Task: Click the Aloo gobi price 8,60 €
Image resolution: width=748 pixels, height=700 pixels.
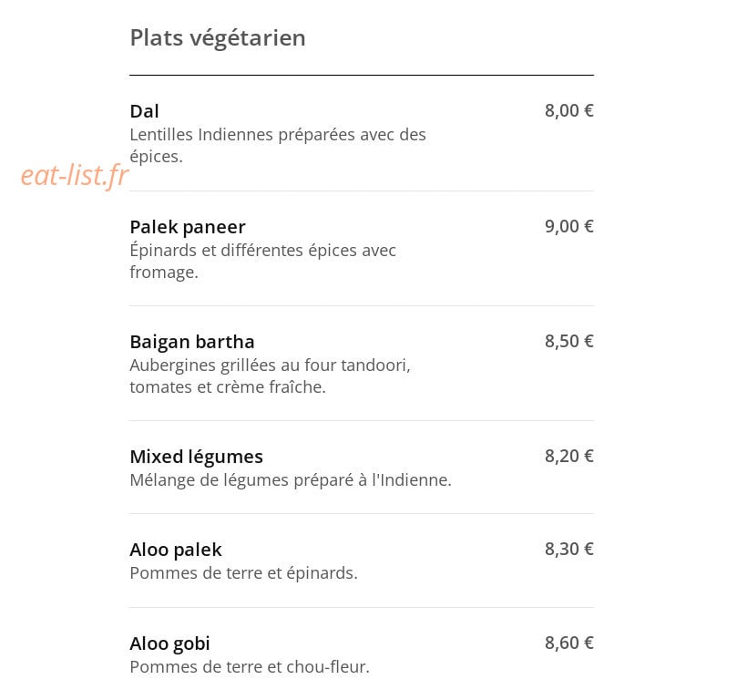Action: coord(569,643)
